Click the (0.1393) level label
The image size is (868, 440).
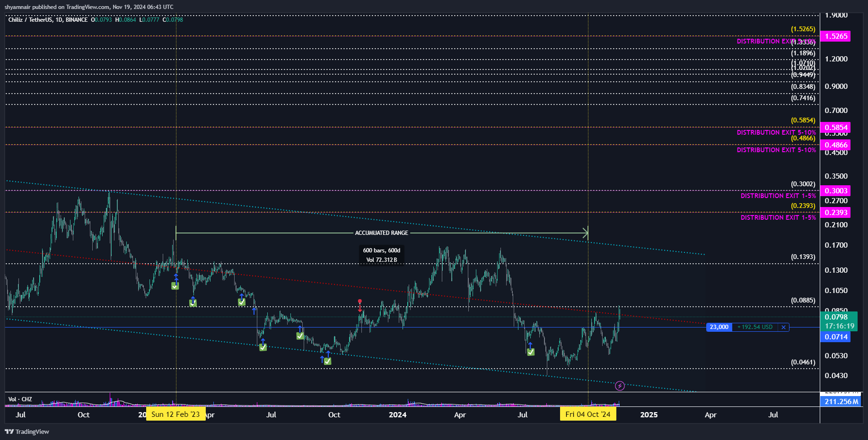(x=803, y=257)
